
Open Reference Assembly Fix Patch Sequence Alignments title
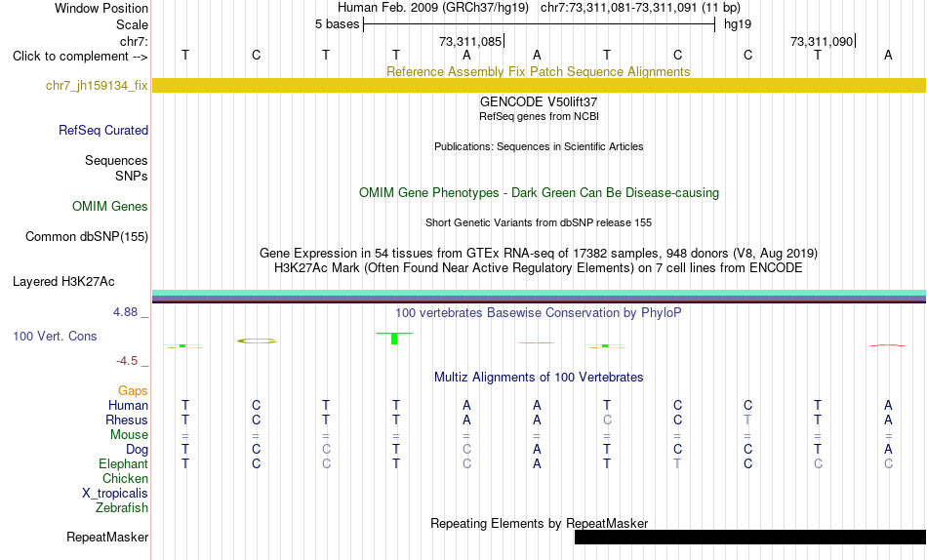(x=538, y=71)
